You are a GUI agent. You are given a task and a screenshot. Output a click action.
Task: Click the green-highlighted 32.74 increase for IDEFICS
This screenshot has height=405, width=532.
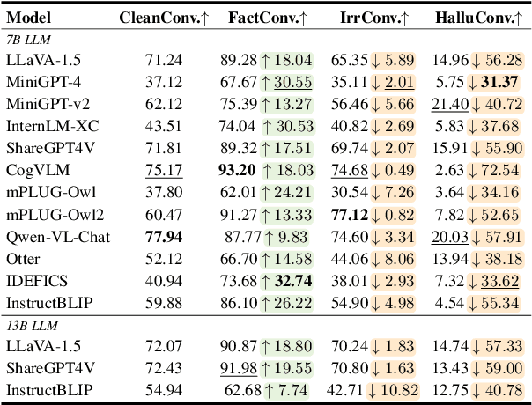(x=291, y=279)
